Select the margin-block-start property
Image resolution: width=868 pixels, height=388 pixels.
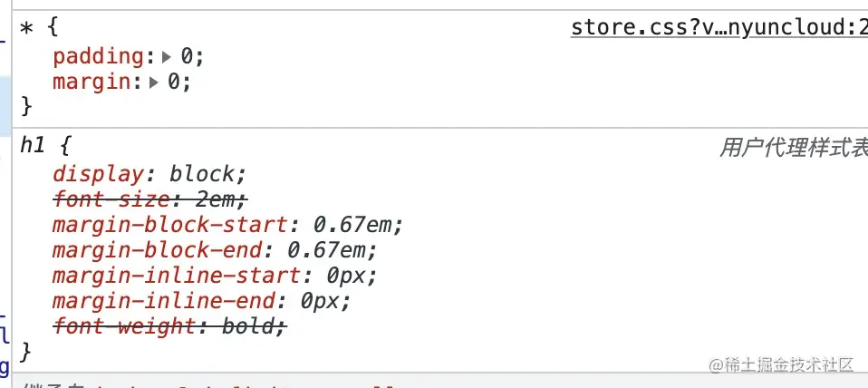click(170, 225)
